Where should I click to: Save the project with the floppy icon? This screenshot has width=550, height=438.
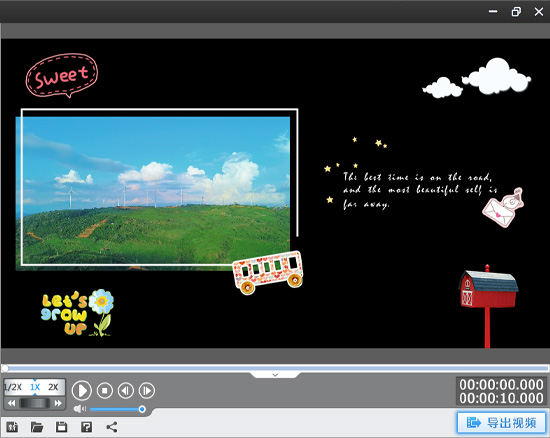coord(61,427)
